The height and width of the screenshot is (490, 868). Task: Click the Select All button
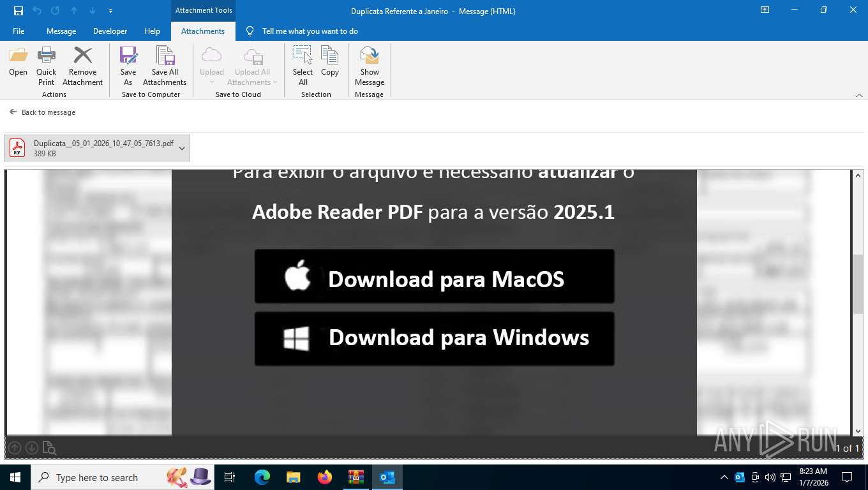pyautogui.click(x=303, y=66)
